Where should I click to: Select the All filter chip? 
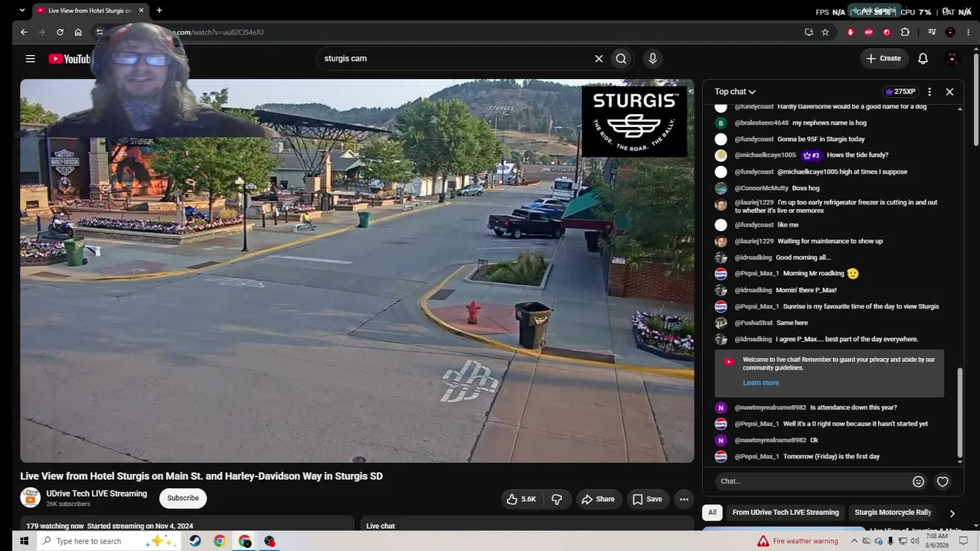coord(712,513)
